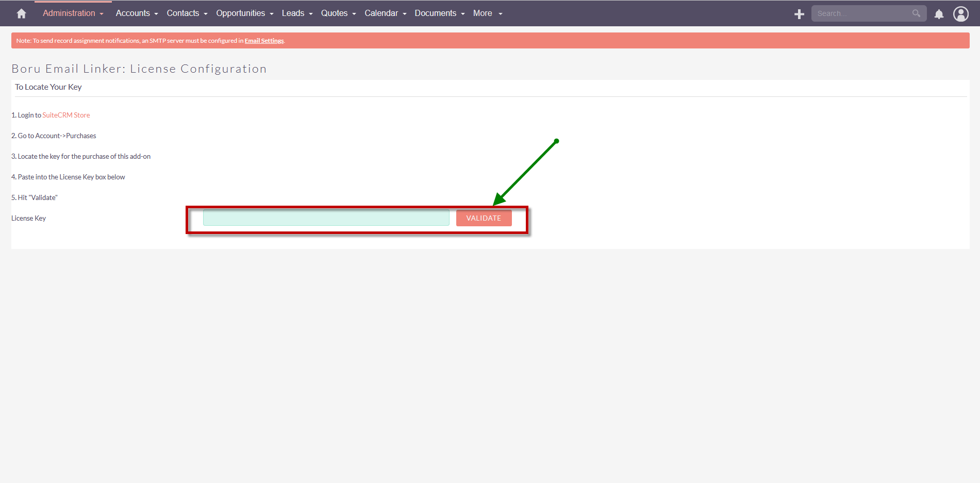Expand the Documents dropdown arrow

point(463,14)
